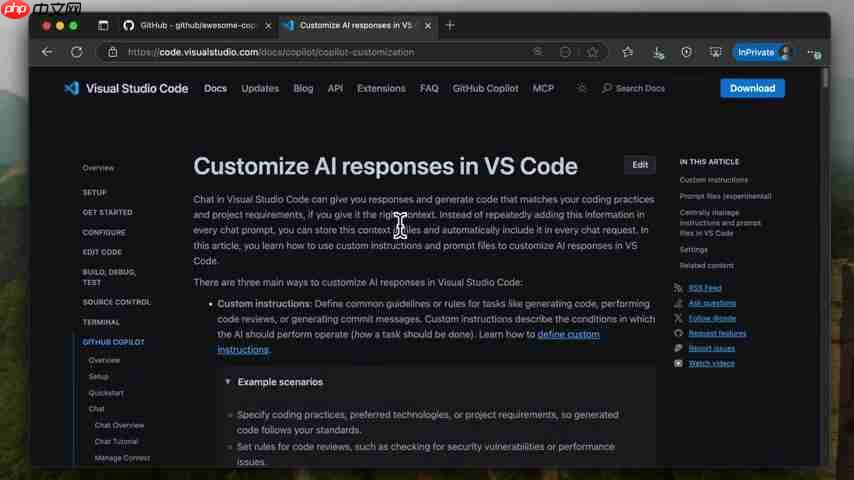The width and height of the screenshot is (854, 480).
Task: Switch to the GitHub awesome-copilot tab
Action: coord(197,26)
